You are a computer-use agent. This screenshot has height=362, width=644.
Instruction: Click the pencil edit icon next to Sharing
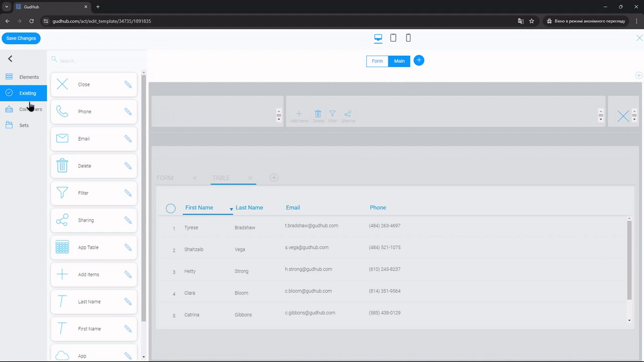click(128, 220)
